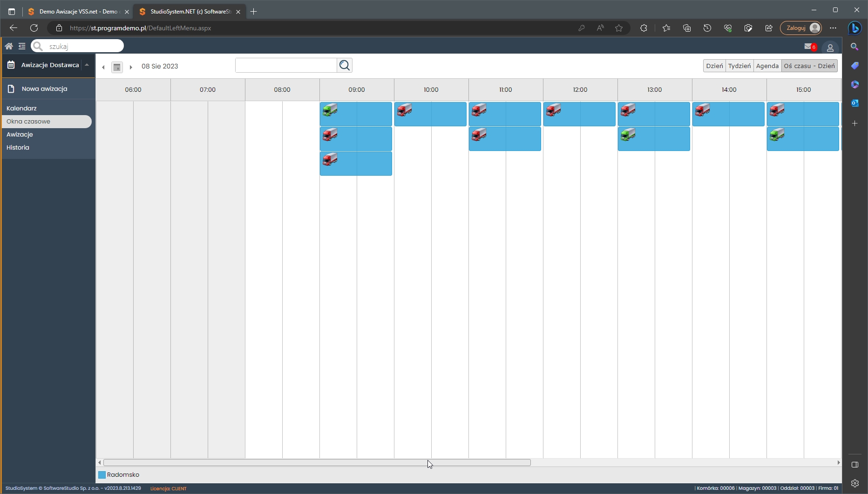Open Kalendarz menu item

(21, 108)
